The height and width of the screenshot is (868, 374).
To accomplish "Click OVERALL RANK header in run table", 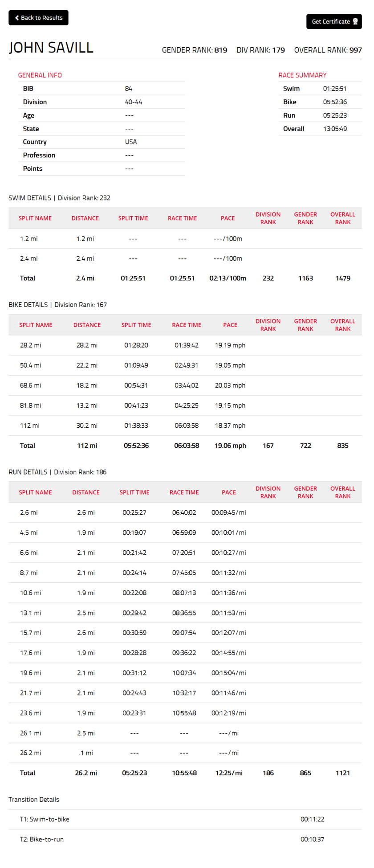I will point(343,492).
